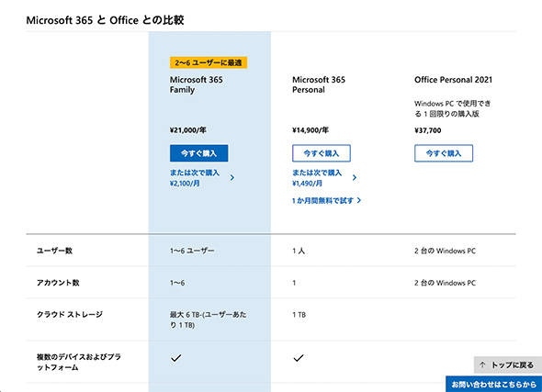The height and width of the screenshot is (392, 542).
Task: Click the Microsoft 365 Family heading
Action: (196, 84)
